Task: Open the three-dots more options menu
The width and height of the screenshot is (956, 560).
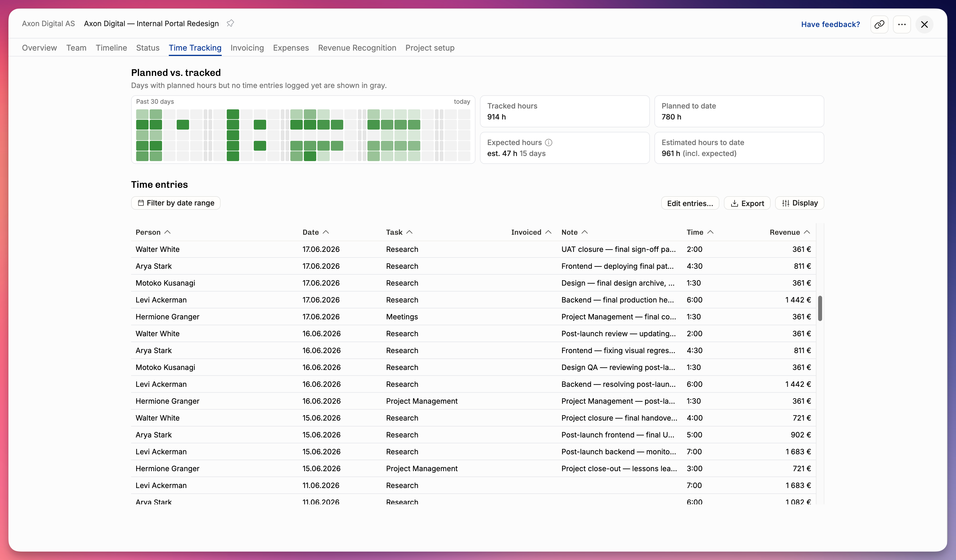Action: [x=902, y=25]
